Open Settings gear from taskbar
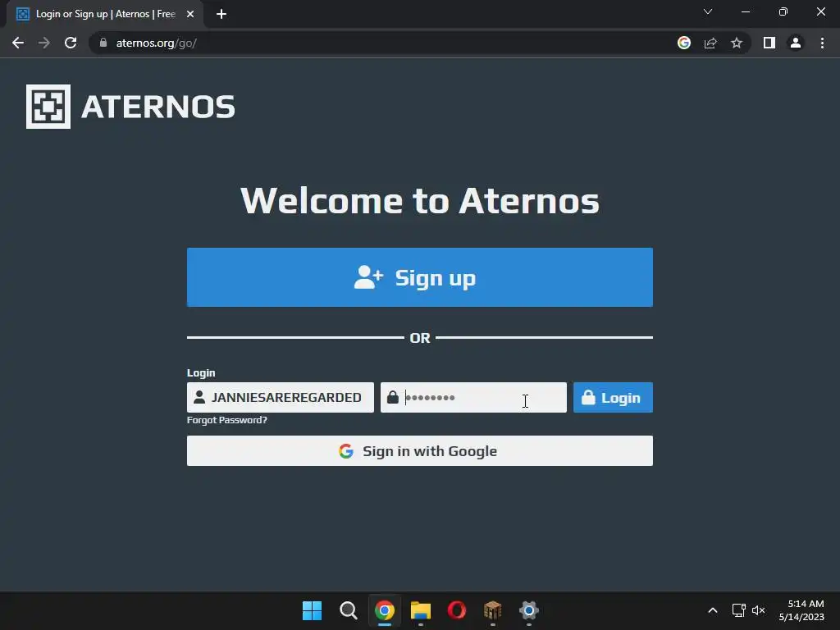This screenshot has width=840, height=630. (x=529, y=610)
